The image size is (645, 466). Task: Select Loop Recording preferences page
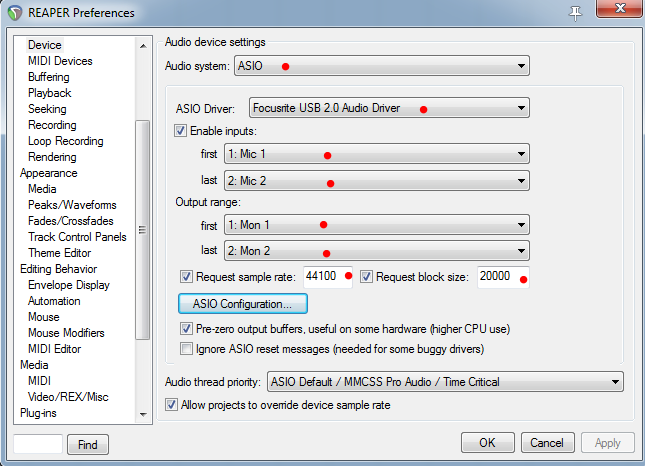pos(65,141)
